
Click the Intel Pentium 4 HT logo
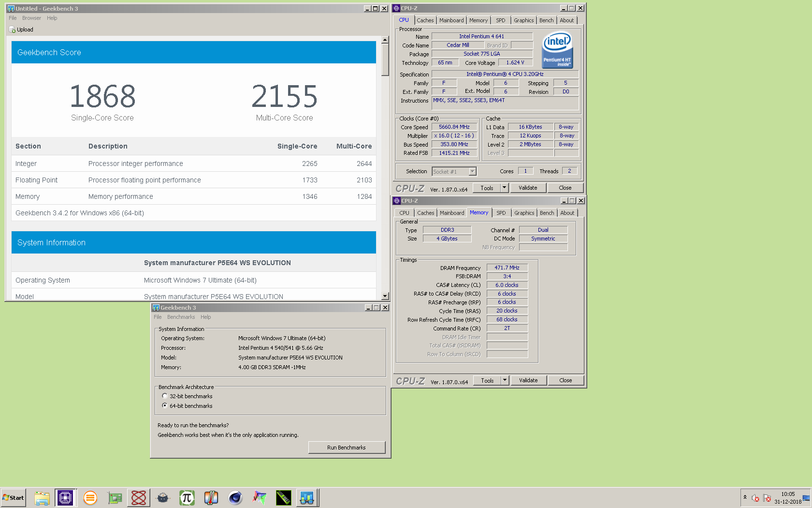tap(558, 50)
